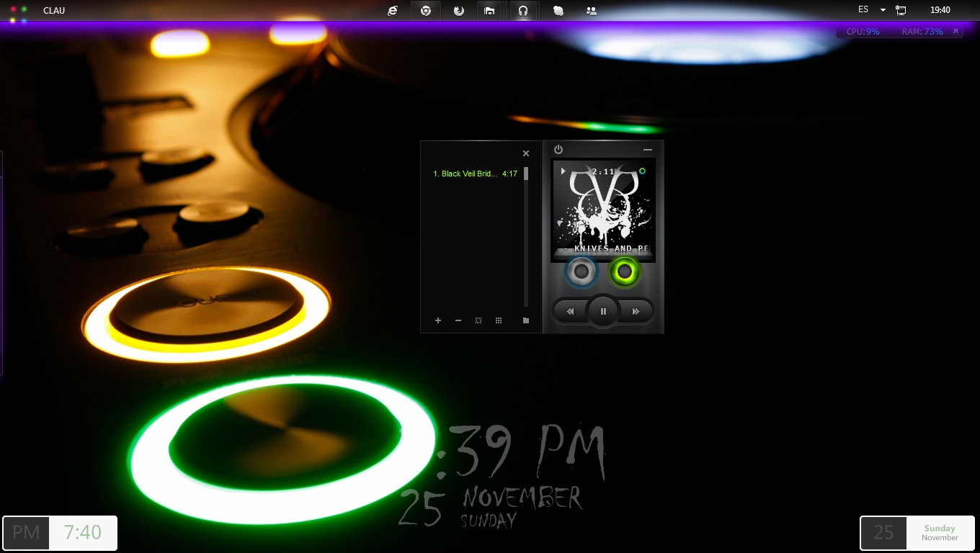Skip to the previous track
The width and height of the screenshot is (980, 553).
[x=570, y=312]
